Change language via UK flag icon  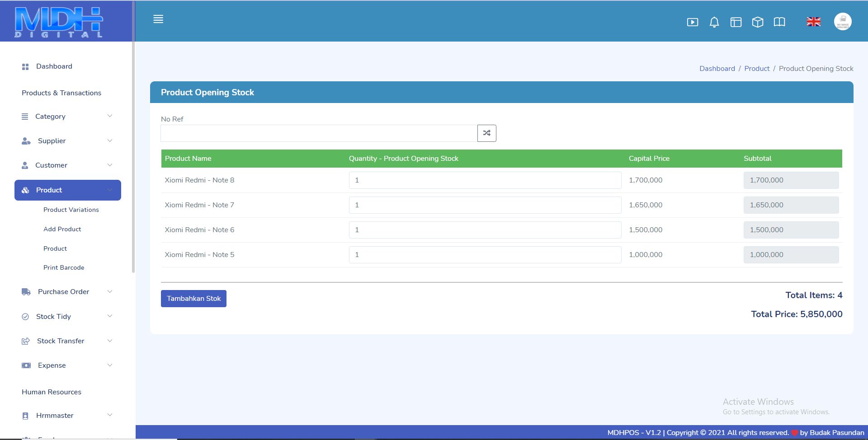pyautogui.click(x=814, y=22)
